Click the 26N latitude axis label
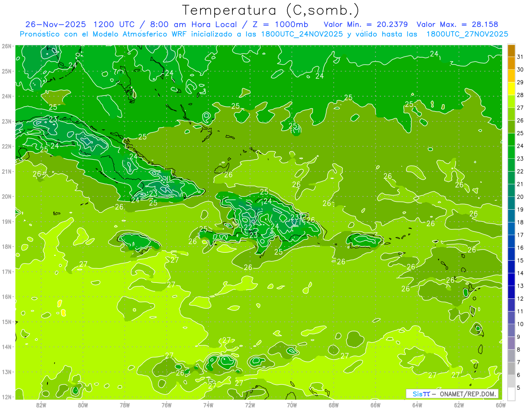 tap(7, 46)
